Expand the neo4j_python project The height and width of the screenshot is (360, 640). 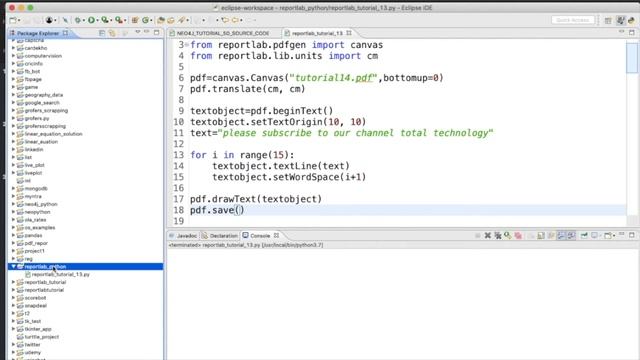click(13, 204)
